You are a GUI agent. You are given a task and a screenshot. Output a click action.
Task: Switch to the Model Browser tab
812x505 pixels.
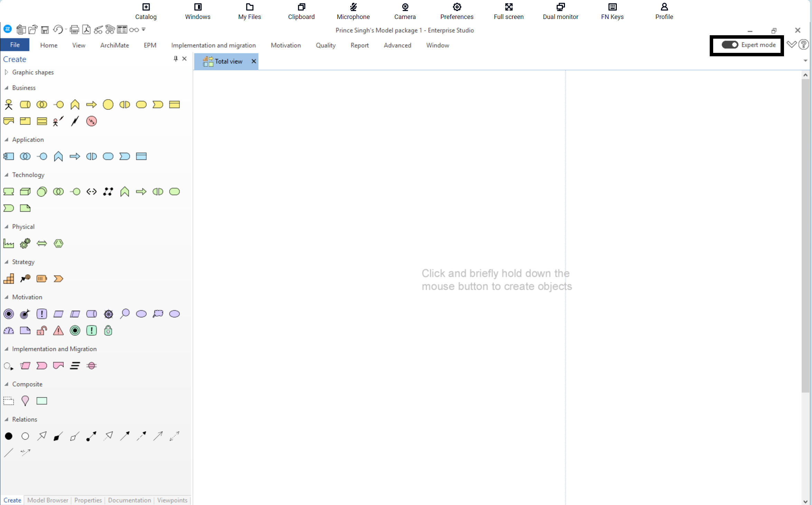click(48, 500)
